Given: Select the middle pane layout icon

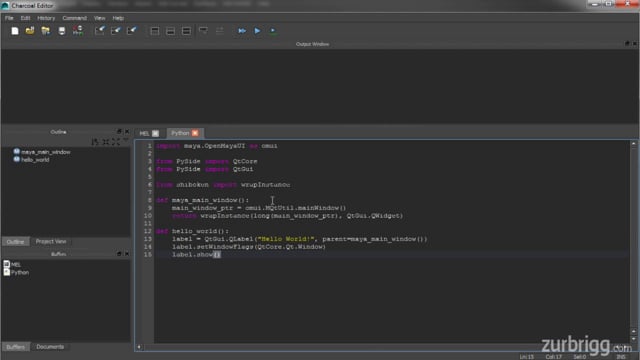Looking at the screenshot, I should (x=171, y=31).
